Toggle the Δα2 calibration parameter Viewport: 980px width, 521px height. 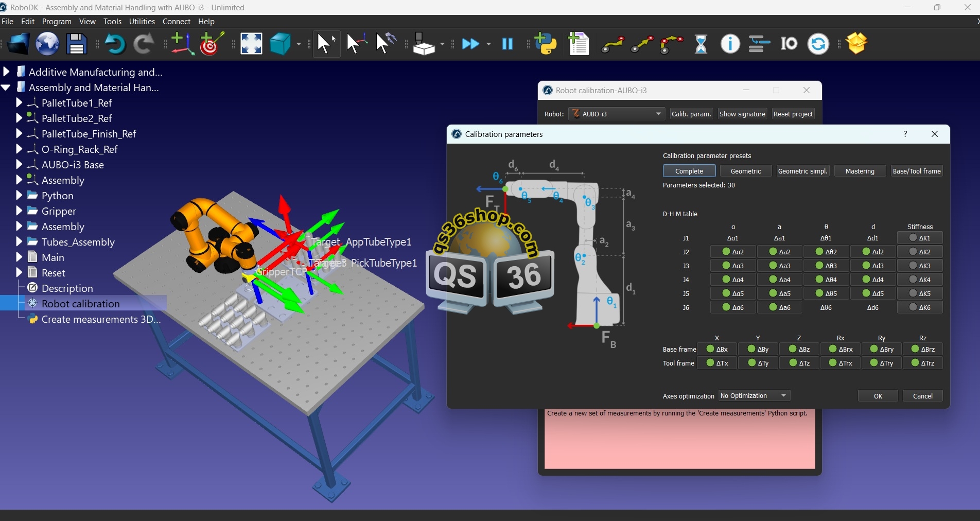pos(733,252)
